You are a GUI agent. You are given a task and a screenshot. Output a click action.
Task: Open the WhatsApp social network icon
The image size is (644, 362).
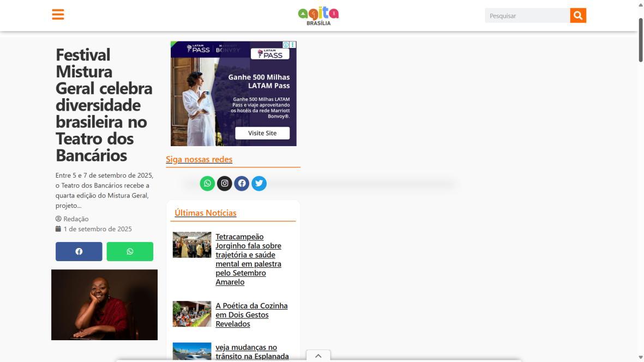coord(207,184)
